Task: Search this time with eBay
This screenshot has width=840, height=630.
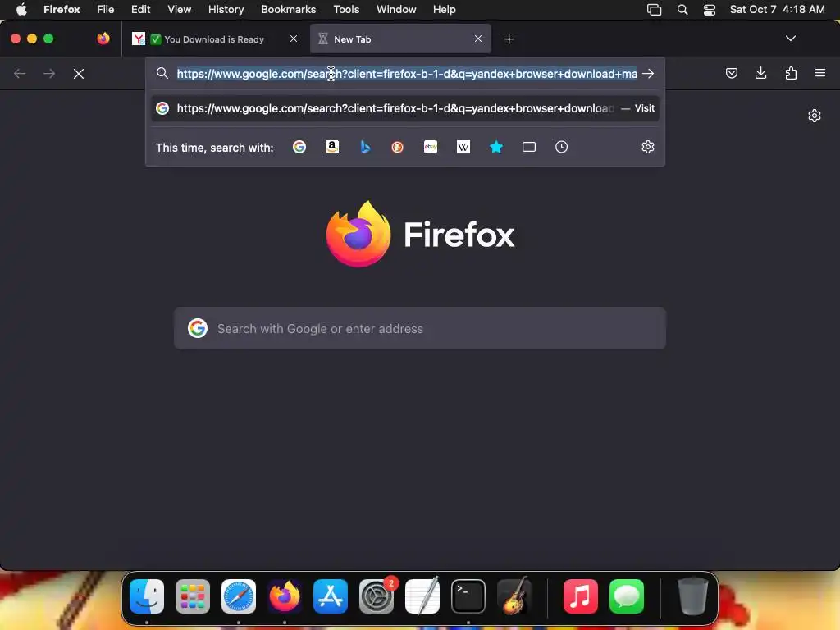Action: tap(431, 147)
